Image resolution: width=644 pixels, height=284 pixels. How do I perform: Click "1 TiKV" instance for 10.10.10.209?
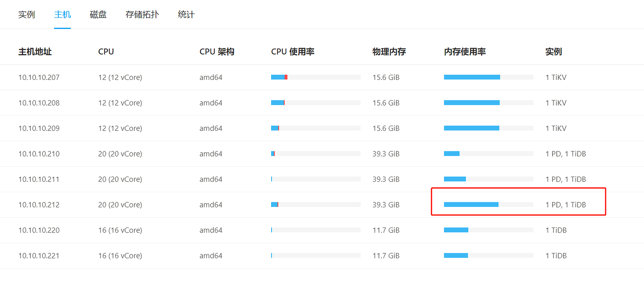(x=556, y=128)
